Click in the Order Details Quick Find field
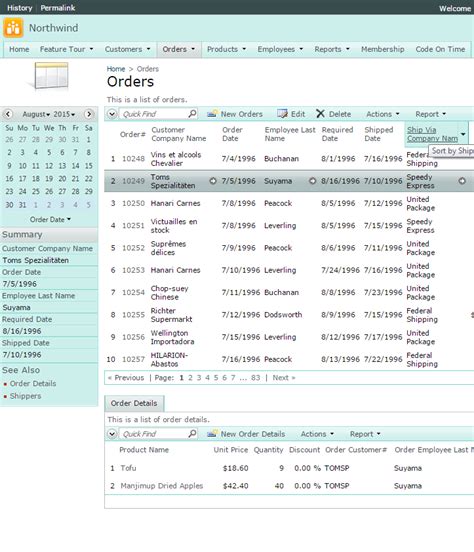The height and width of the screenshot is (552, 474). click(154, 434)
